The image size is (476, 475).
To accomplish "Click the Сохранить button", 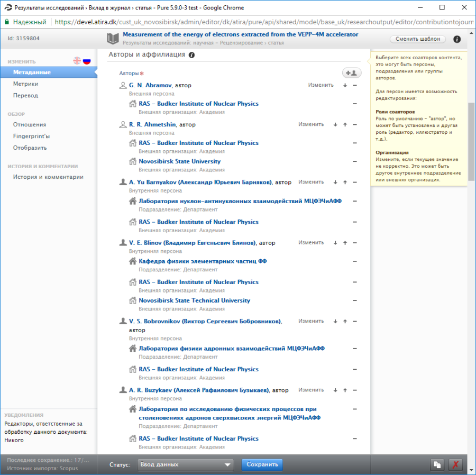I will click(262, 464).
